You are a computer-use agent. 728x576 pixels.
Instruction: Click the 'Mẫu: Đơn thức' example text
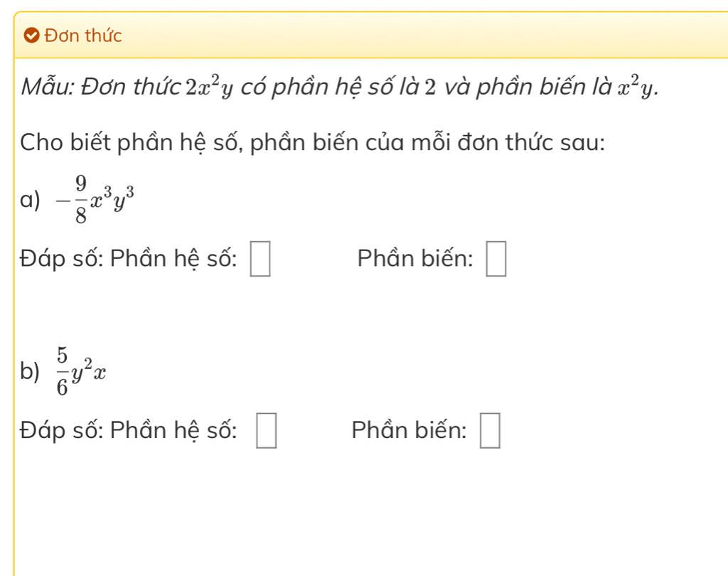coord(102,87)
